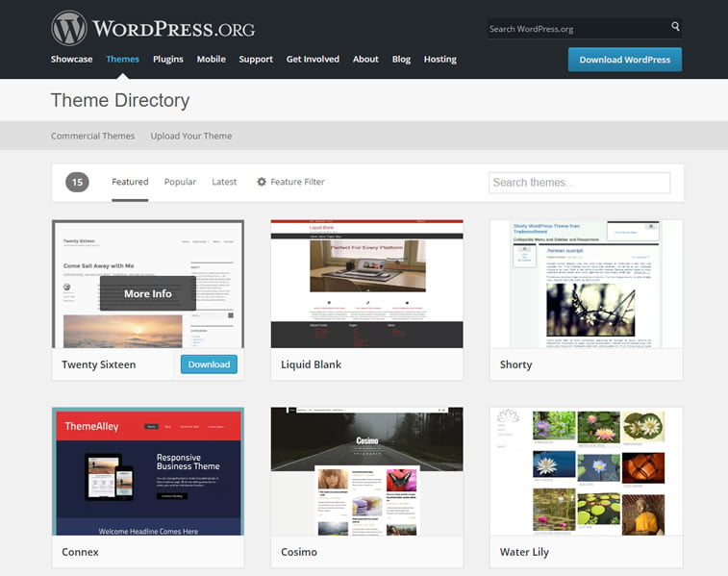Click the Twenty Sixteen theme title

pos(99,364)
